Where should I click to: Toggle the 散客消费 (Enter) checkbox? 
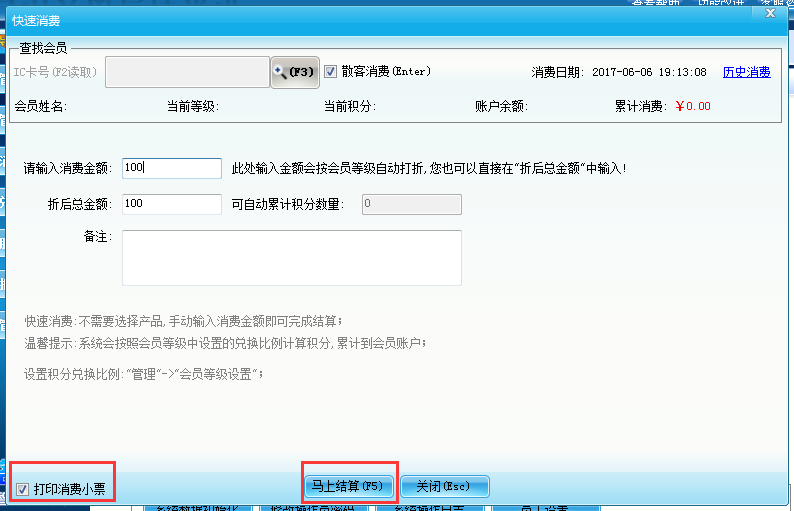click(x=330, y=71)
